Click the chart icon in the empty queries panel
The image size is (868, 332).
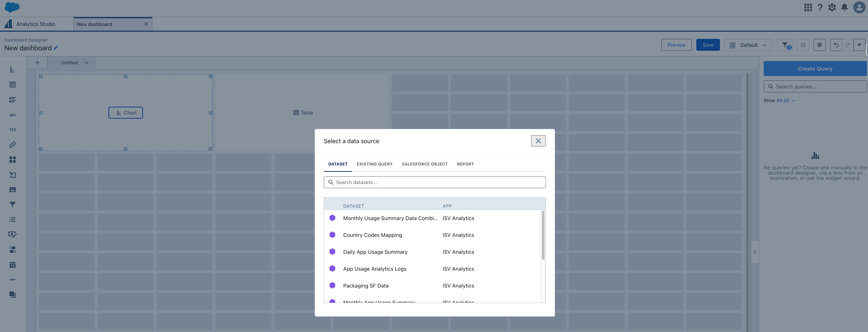pos(815,156)
